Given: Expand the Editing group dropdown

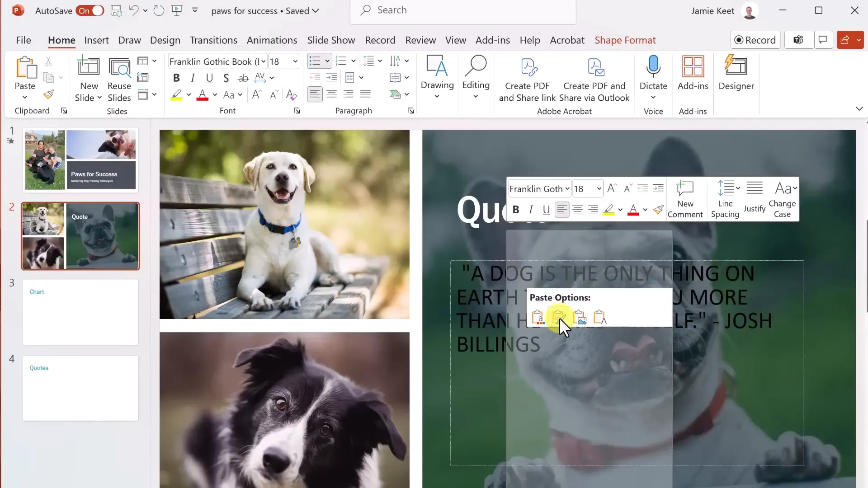Looking at the screenshot, I should [476, 96].
